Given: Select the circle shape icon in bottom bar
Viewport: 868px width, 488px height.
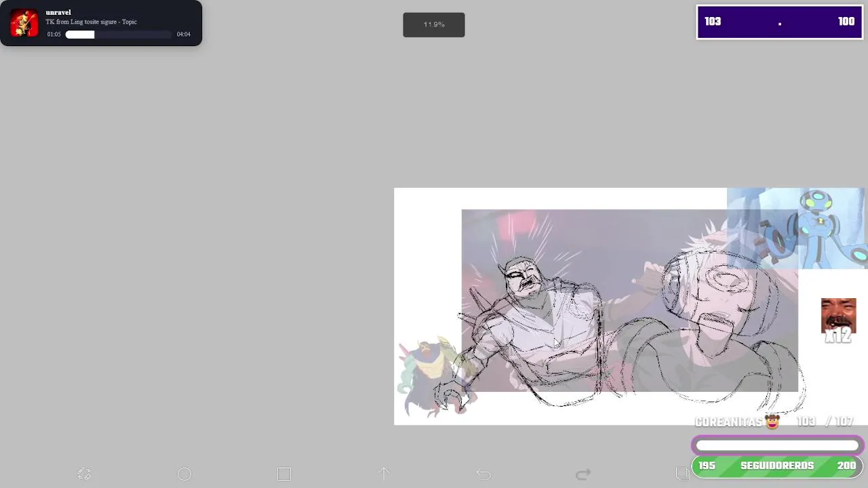Looking at the screenshot, I should pyautogui.click(x=184, y=474).
